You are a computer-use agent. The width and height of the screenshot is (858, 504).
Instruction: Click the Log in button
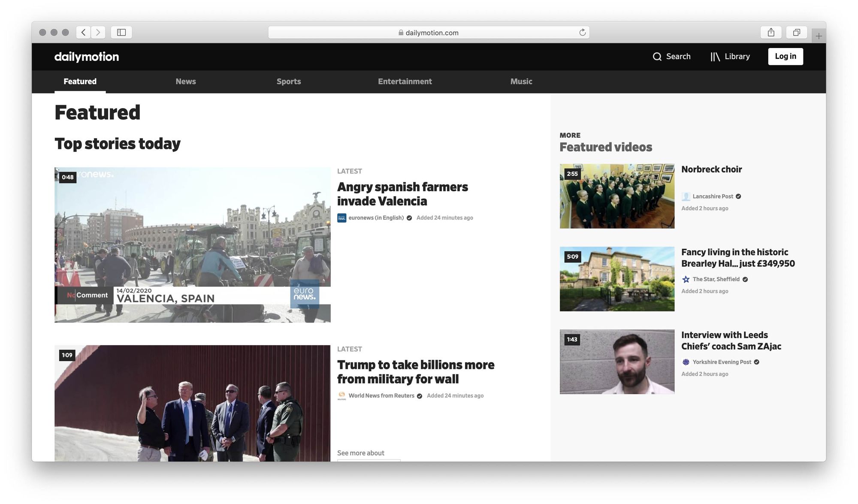785,56
